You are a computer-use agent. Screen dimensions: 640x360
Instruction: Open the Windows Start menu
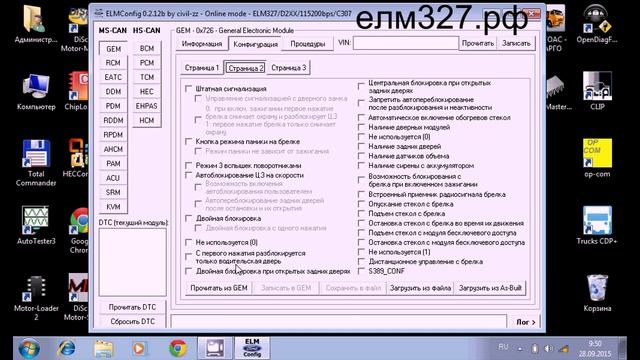click(x=29, y=349)
